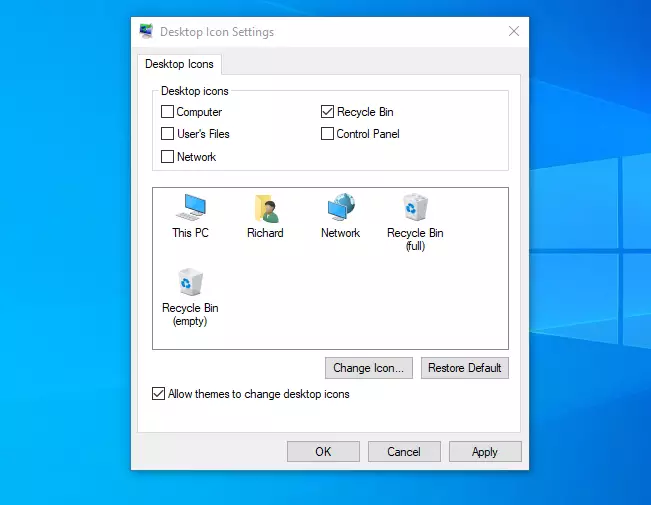This screenshot has height=505, width=651.
Task: Close the Desktop Icon Settings dialog
Action: point(514,31)
